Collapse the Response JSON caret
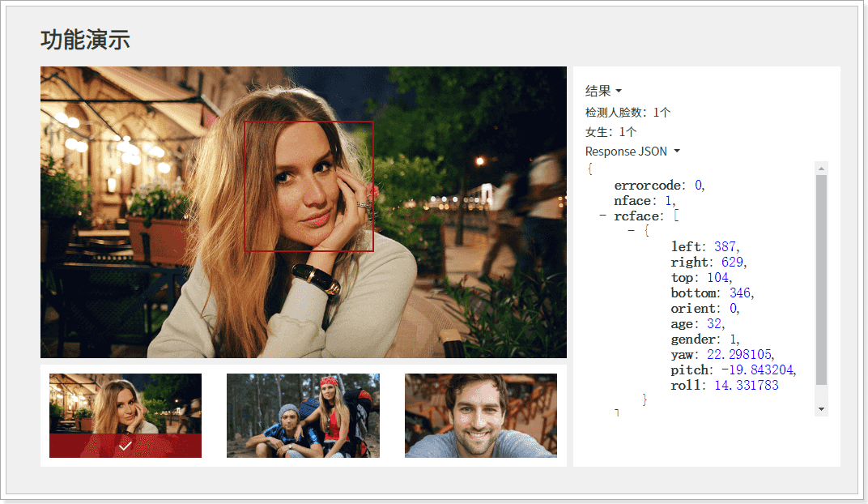Image resolution: width=868 pixels, height=504 pixels. pos(677,152)
